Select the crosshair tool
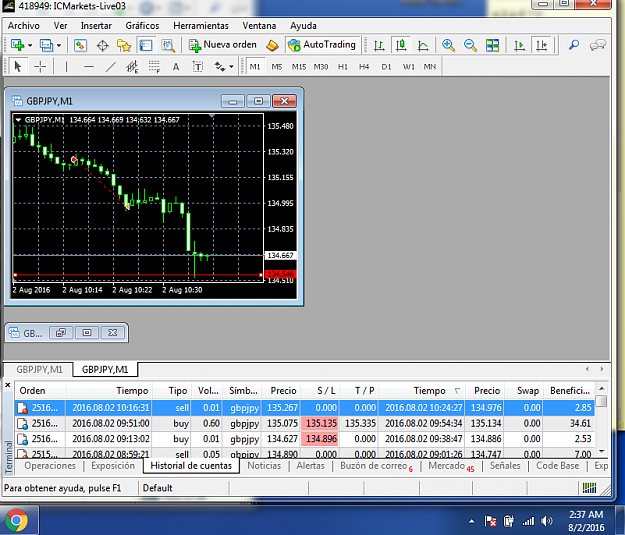This screenshot has height=535, width=625. [x=40, y=67]
